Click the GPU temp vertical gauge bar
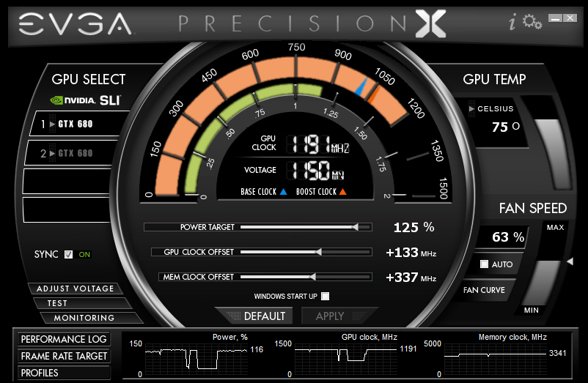This screenshot has height=383, width=588. click(x=550, y=144)
